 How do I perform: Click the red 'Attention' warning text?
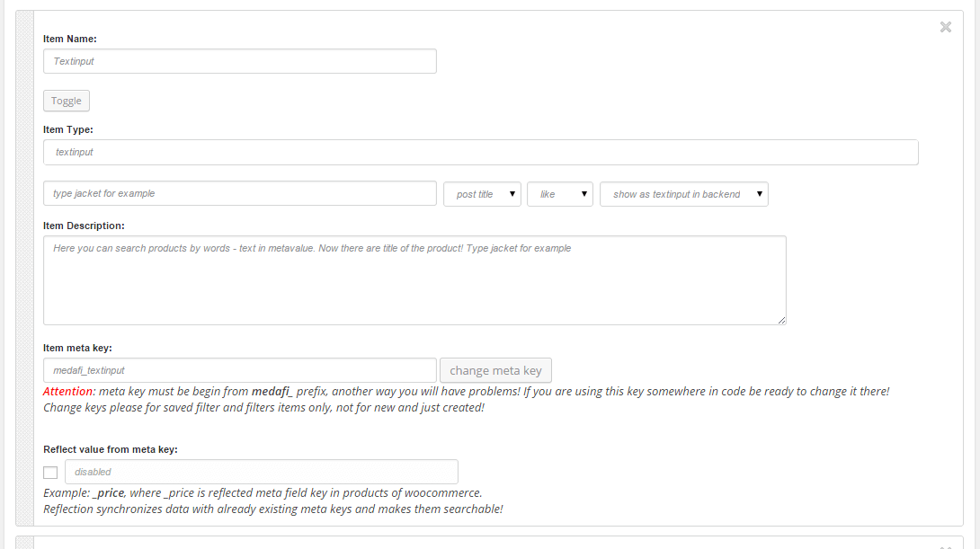pyautogui.click(x=68, y=392)
